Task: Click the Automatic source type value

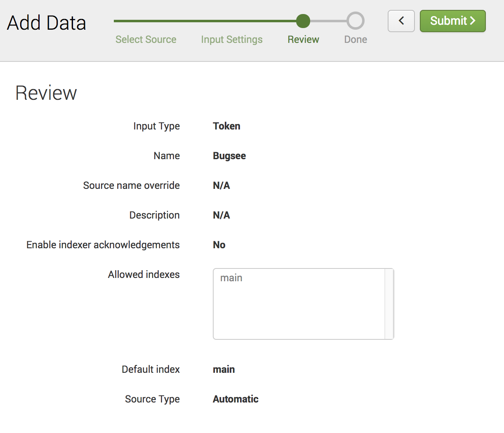Action: pyautogui.click(x=236, y=399)
